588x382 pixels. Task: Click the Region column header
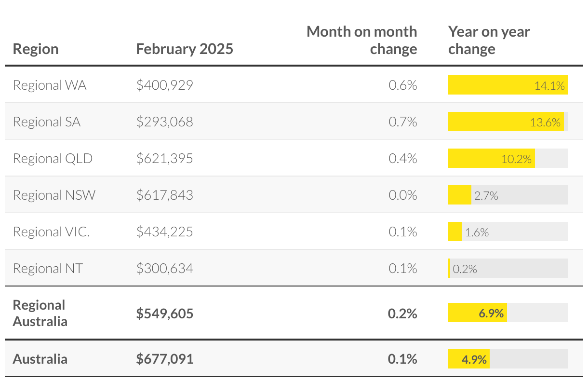[36, 49]
